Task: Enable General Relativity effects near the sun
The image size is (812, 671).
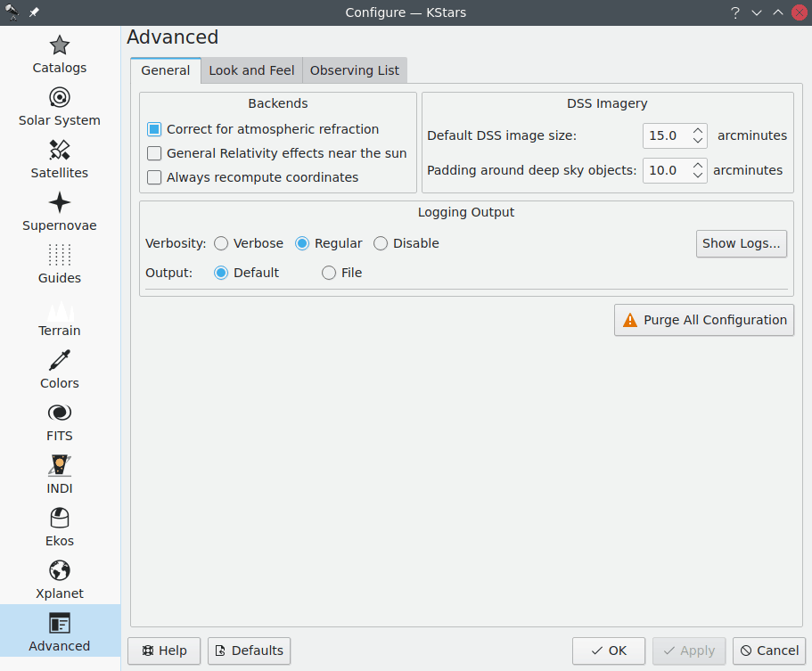Action: (154, 153)
